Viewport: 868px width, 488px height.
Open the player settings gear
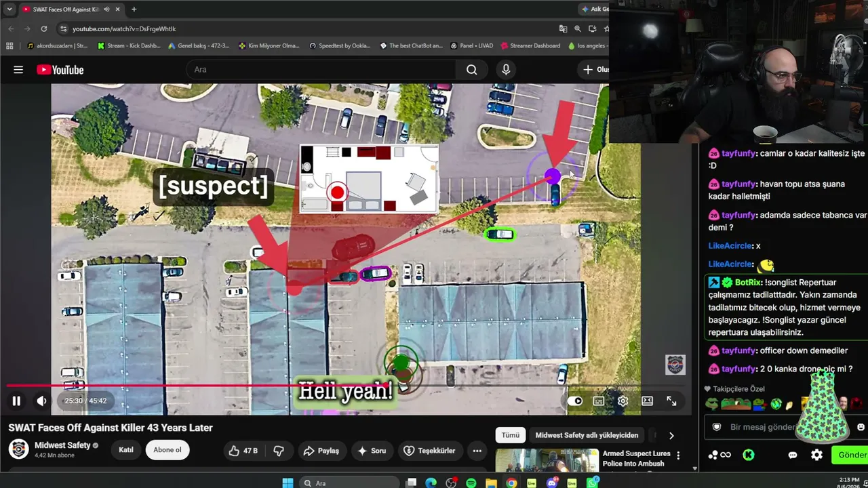(623, 401)
